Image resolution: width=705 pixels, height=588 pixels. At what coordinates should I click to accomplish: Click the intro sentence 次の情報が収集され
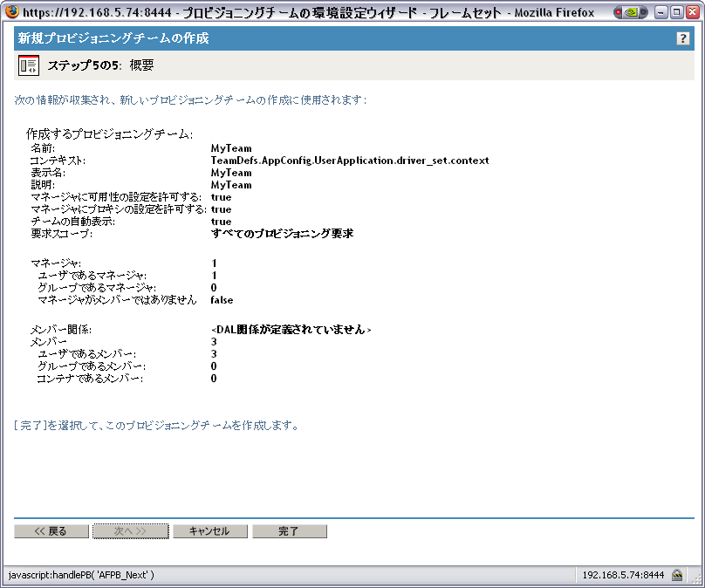coord(190,99)
